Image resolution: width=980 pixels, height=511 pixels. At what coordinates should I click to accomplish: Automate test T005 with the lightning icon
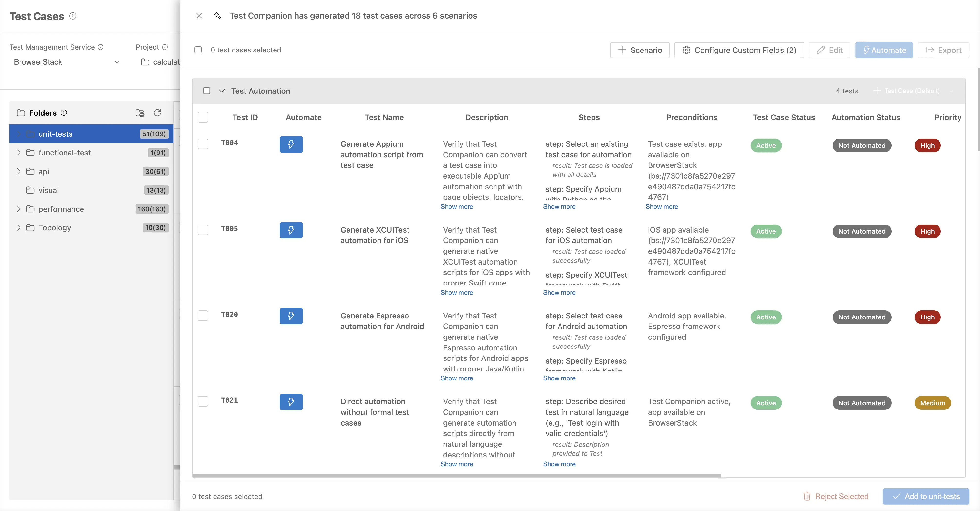(291, 230)
